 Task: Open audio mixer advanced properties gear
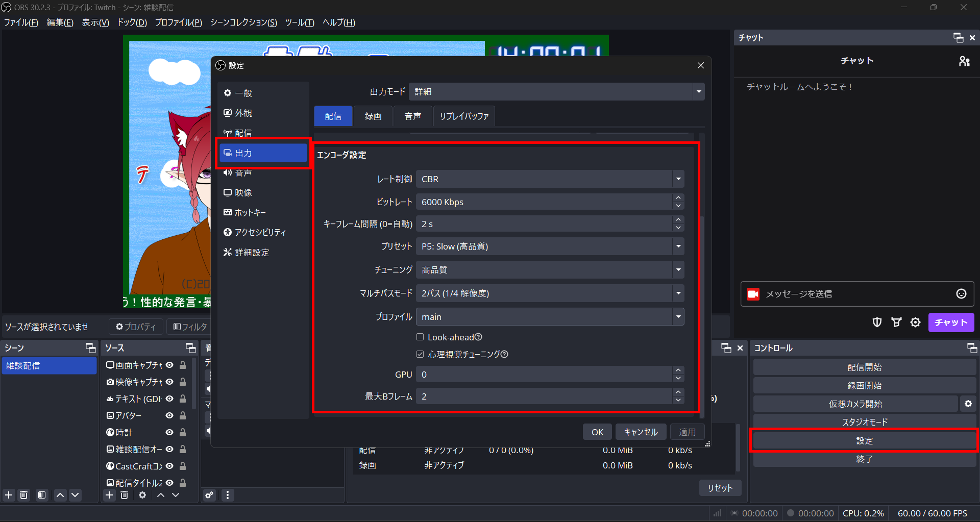pyautogui.click(x=209, y=495)
